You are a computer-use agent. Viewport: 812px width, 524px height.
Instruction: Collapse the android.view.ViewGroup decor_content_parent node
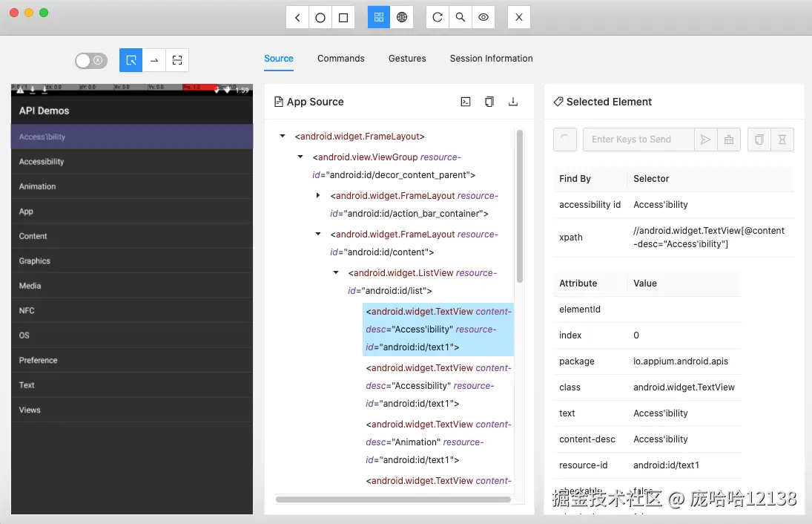[x=300, y=157]
